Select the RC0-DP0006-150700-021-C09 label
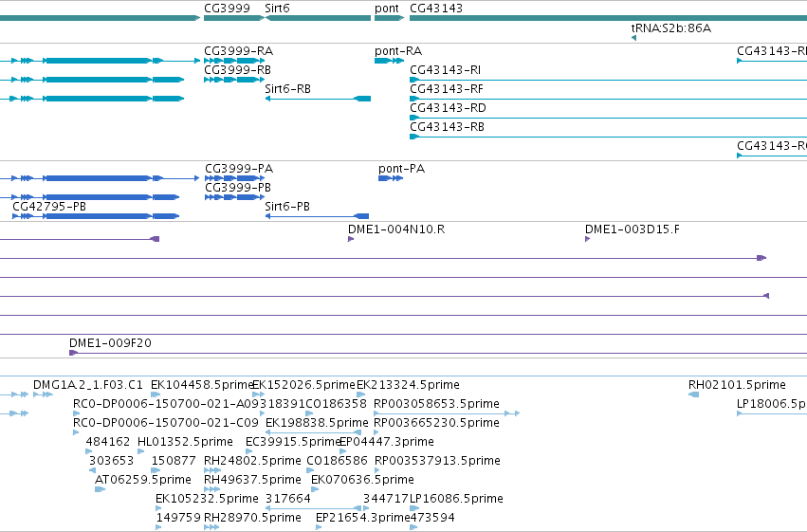Screen dimensions: 807x532 click(x=166, y=423)
